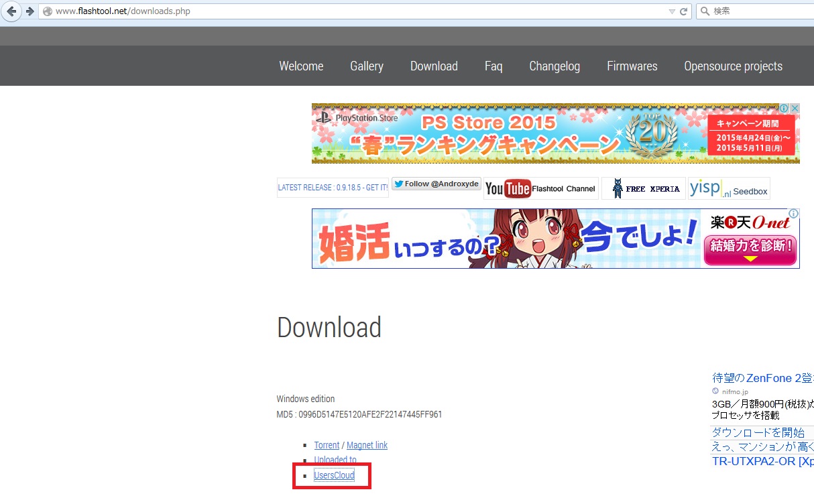Image resolution: width=814 pixels, height=504 pixels.
Task: Click the AdChoices info icon on PS Store ad
Action: tap(784, 108)
